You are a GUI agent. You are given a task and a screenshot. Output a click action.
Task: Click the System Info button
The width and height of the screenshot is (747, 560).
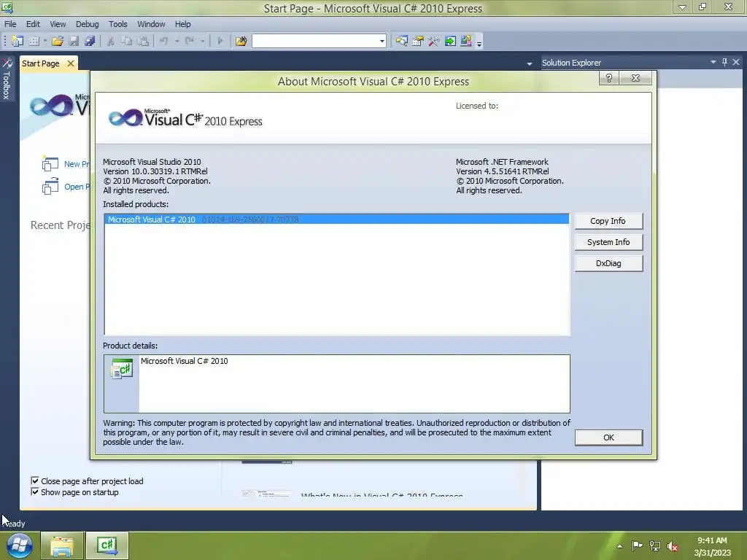[x=608, y=242]
